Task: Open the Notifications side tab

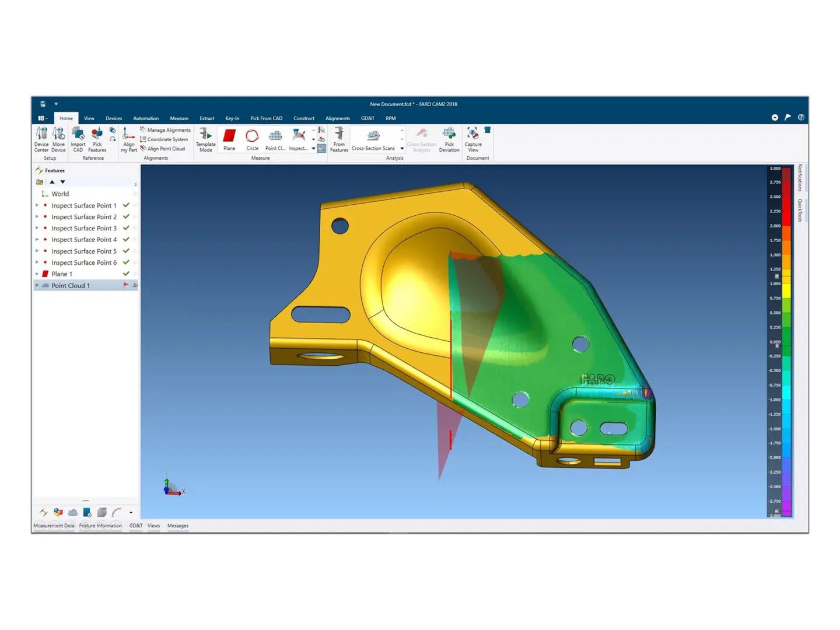Action: pyautogui.click(x=800, y=178)
